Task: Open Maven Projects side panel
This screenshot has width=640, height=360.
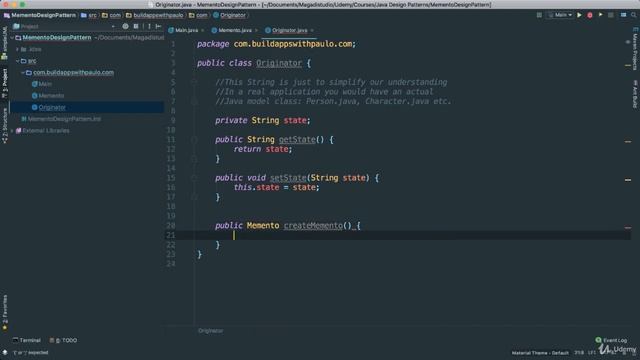Action: (x=635, y=49)
